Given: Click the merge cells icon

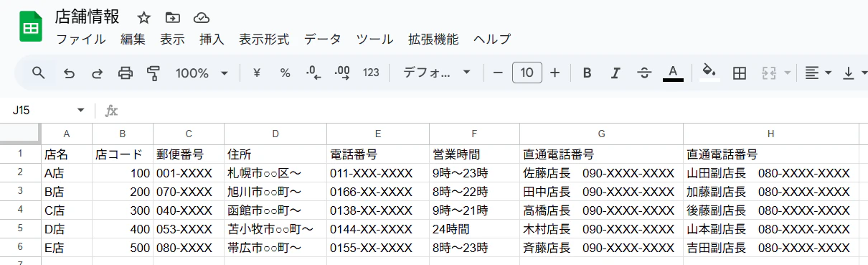Looking at the screenshot, I should [770, 73].
